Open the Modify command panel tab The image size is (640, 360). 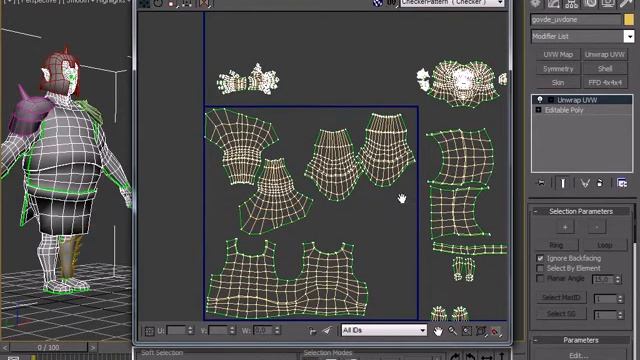click(553, 3)
